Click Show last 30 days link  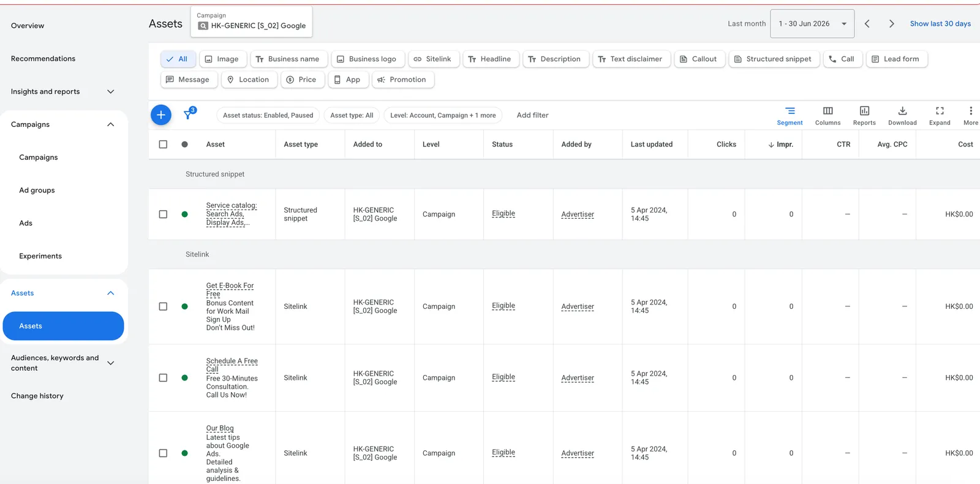(x=940, y=24)
